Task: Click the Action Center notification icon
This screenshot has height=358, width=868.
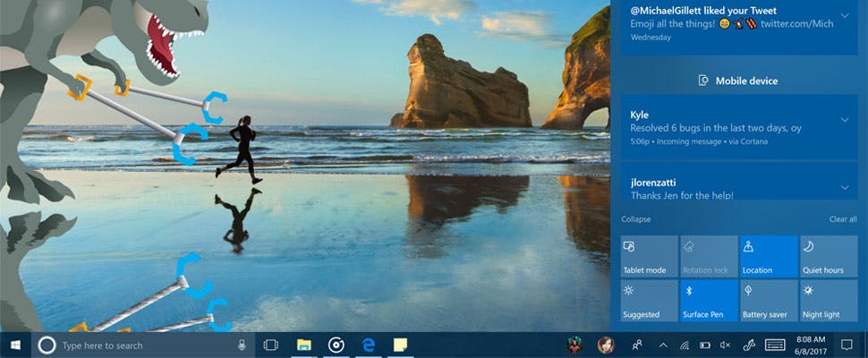Action: (847, 345)
